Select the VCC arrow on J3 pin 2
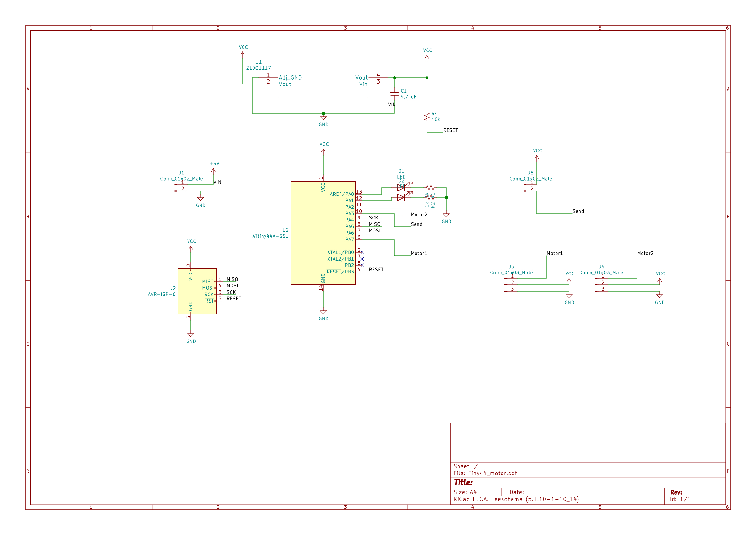This screenshot has height=535, width=756. 569,281
